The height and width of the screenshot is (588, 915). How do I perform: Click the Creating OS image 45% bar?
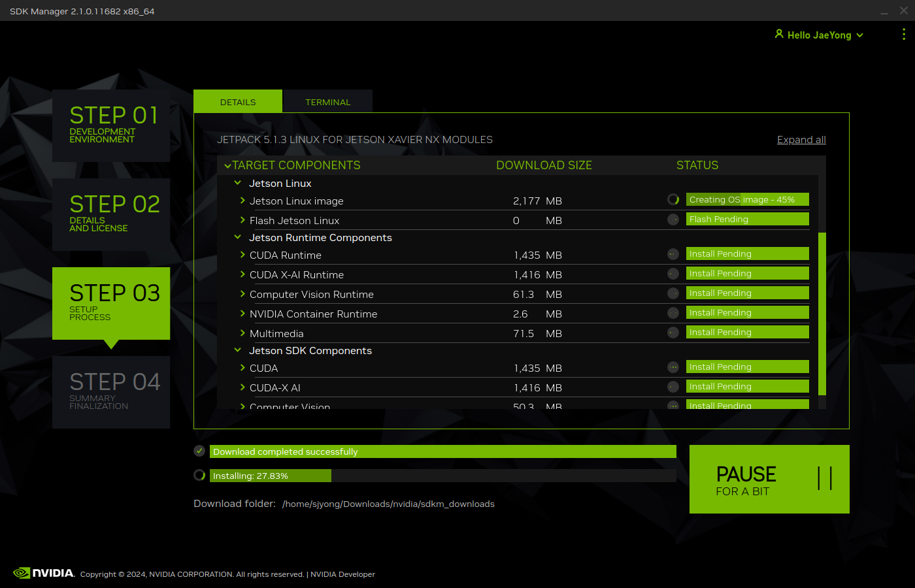748,199
